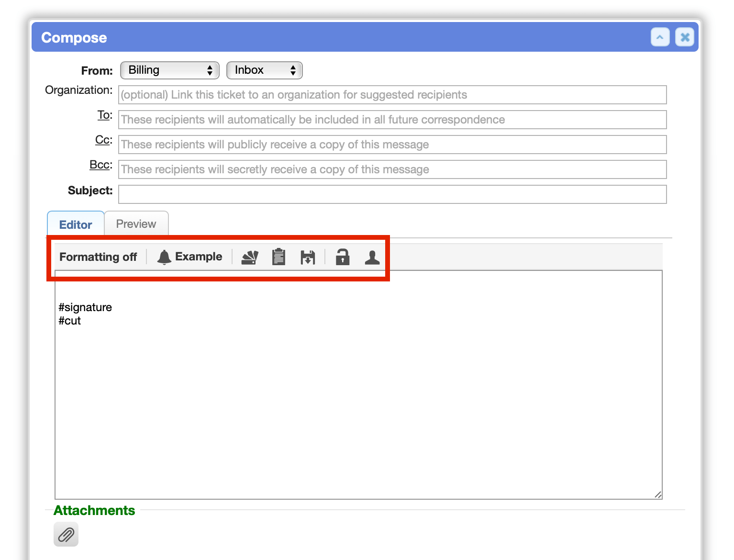
Task: Click the person signature icon
Action: point(372,257)
